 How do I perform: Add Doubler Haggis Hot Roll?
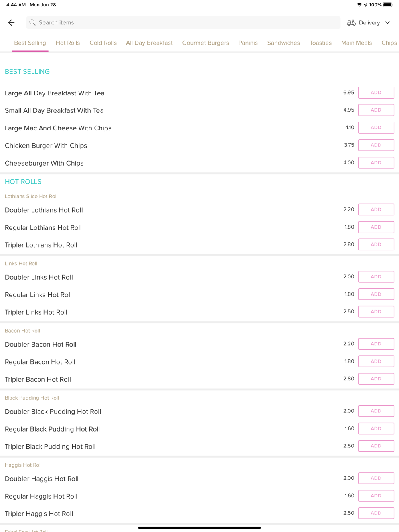(376, 478)
